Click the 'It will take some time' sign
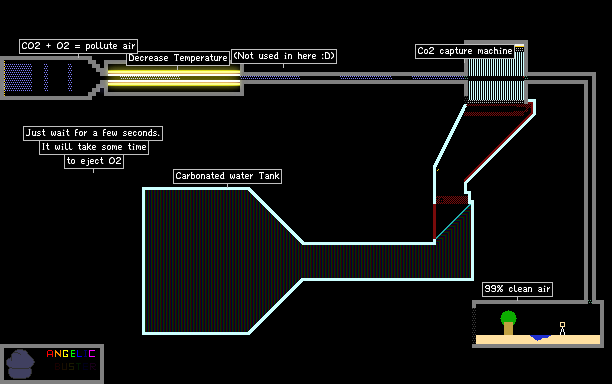The width and height of the screenshot is (612, 384). [x=94, y=147]
